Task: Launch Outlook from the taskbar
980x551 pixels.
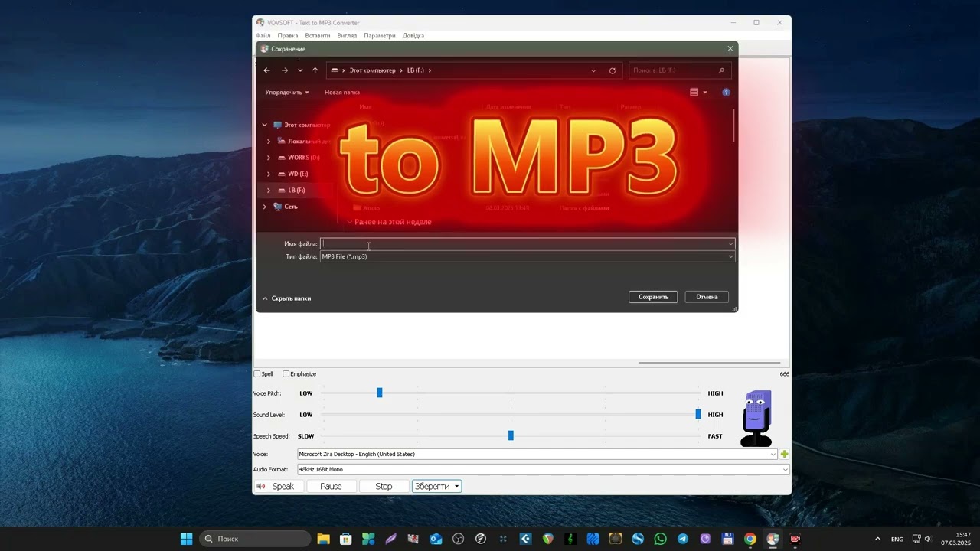Action: coord(436,539)
